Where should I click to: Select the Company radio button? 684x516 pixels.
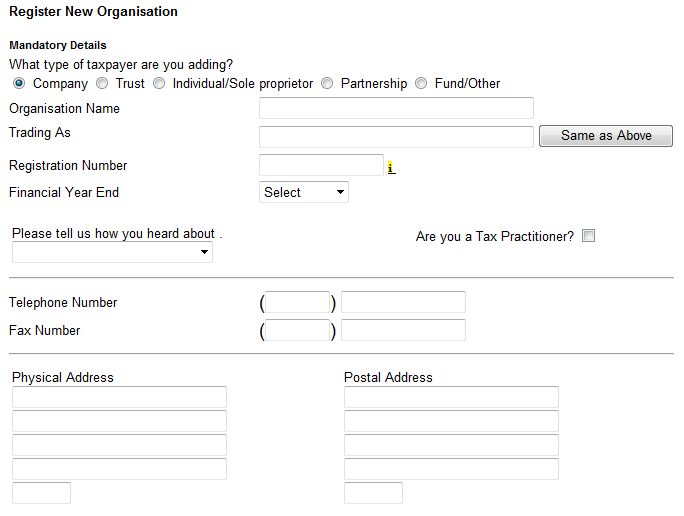pos(19,84)
